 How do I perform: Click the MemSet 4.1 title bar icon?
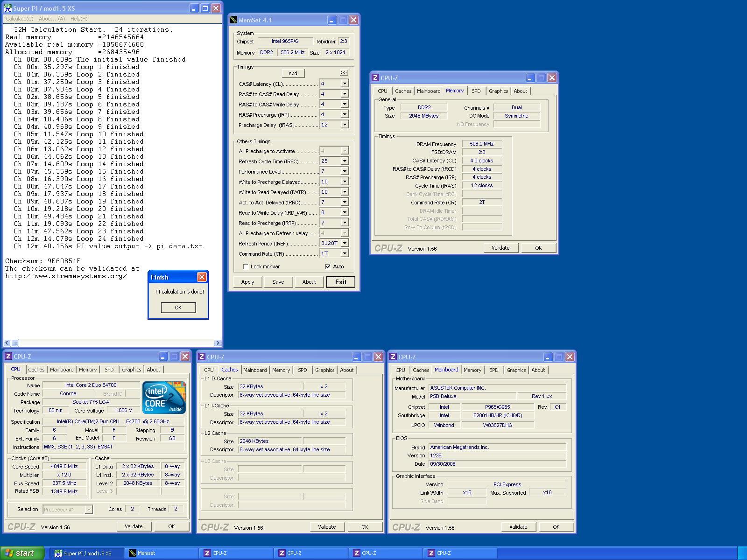[x=233, y=20]
